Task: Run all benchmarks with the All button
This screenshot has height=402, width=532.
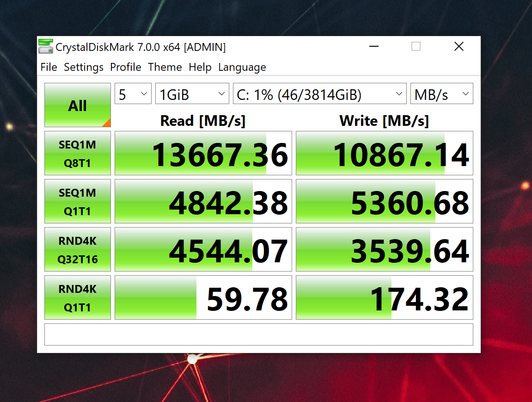Action: click(x=77, y=105)
